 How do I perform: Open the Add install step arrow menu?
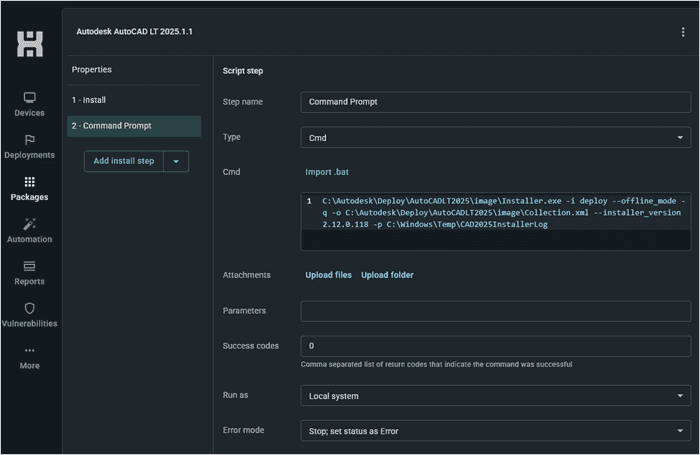point(177,161)
